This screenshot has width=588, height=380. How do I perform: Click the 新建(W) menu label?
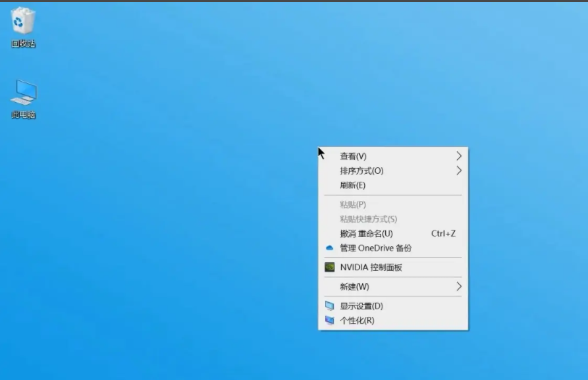354,286
